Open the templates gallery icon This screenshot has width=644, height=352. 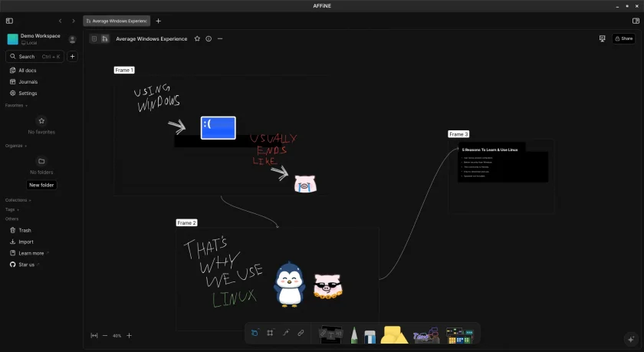click(x=459, y=335)
